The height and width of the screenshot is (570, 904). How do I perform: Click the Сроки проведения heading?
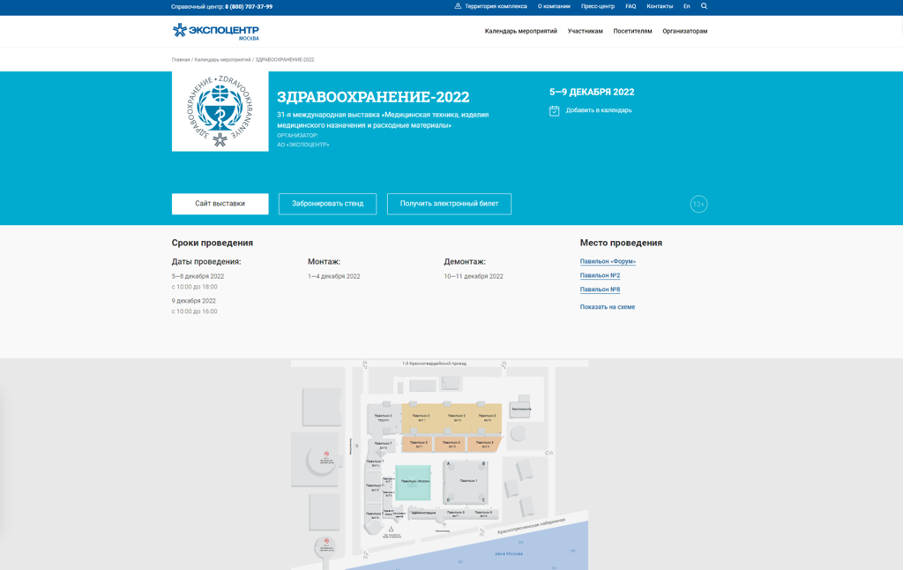pos(212,243)
